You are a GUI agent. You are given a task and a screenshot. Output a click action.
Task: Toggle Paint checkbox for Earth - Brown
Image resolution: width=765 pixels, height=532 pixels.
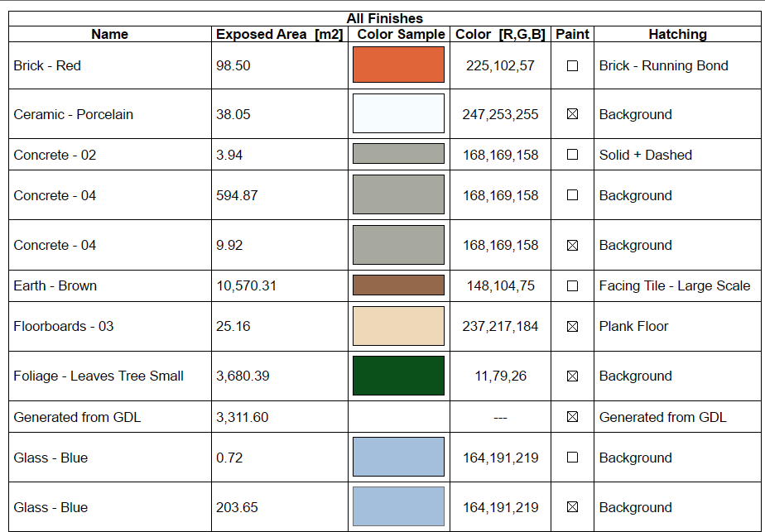coord(572,286)
